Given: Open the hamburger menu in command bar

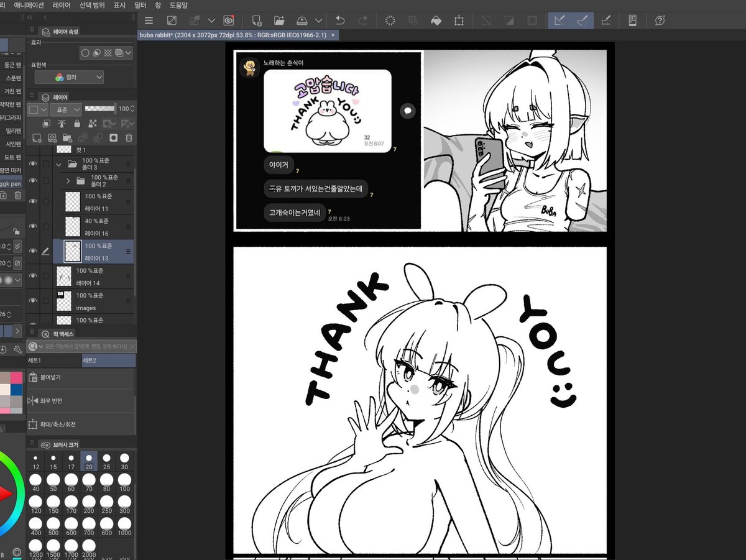Looking at the screenshot, I should 149,21.
